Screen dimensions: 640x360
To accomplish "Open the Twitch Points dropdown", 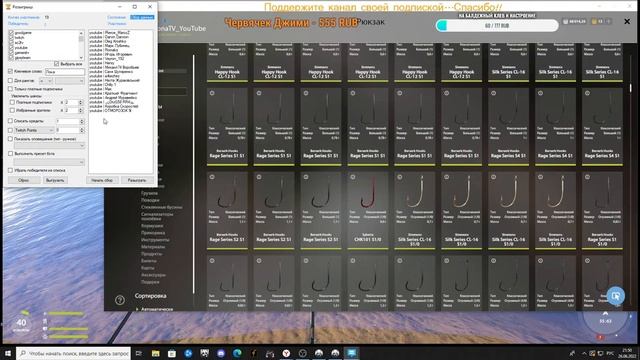I will [34, 130].
